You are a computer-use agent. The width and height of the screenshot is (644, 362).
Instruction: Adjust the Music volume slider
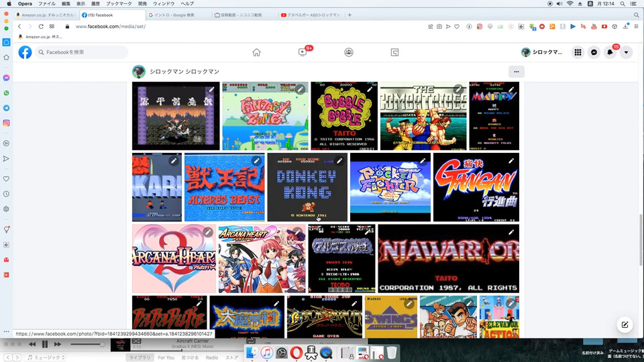pos(87,345)
